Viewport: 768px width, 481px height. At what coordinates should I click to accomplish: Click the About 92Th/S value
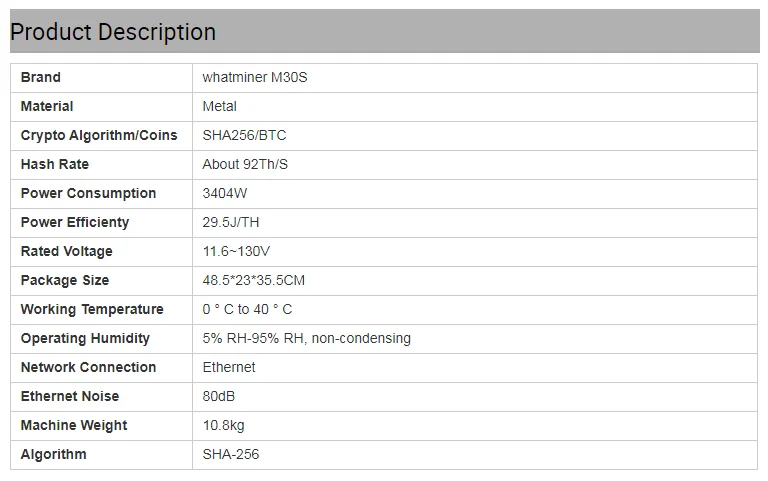click(x=245, y=164)
